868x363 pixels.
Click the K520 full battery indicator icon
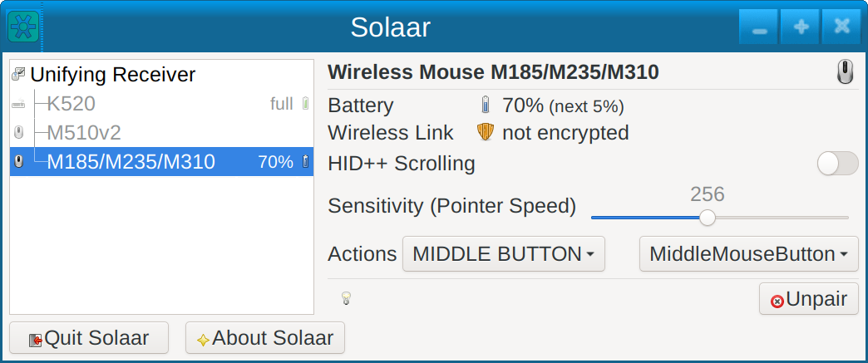point(305,104)
